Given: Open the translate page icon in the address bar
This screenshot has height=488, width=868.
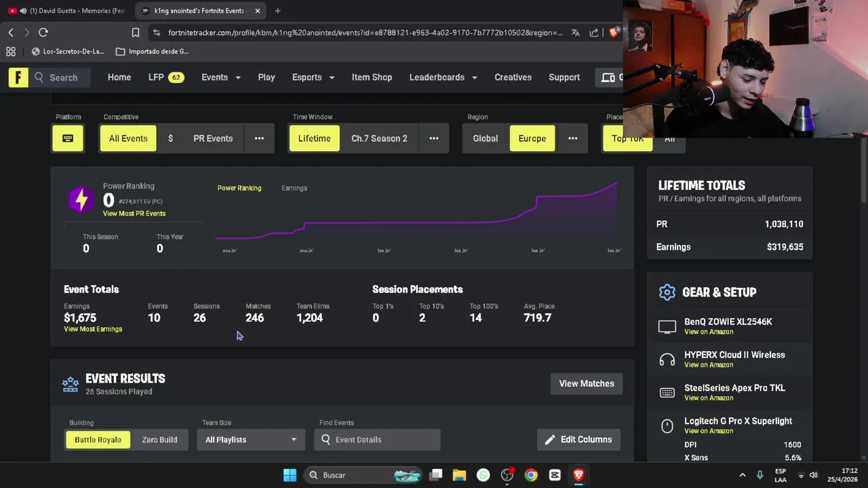Looking at the screenshot, I should coord(575,33).
